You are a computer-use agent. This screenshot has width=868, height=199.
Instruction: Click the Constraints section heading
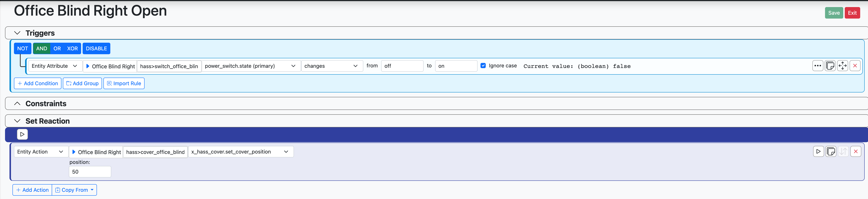(x=46, y=104)
